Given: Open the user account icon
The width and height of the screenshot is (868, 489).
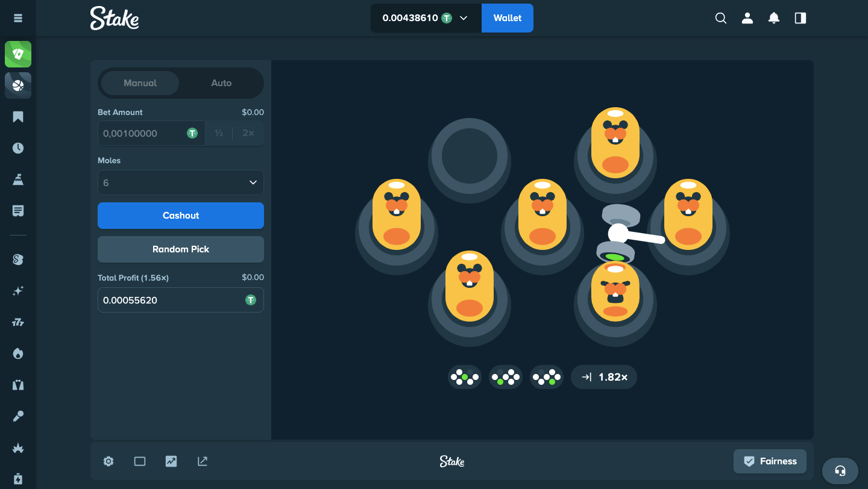Looking at the screenshot, I should (747, 18).
